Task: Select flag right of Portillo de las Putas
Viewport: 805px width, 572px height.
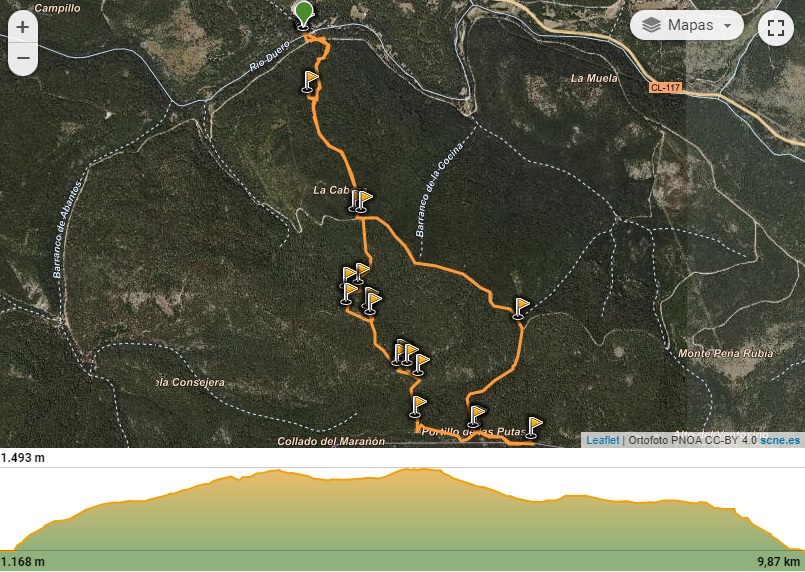Action: click(x=534, y=428)
